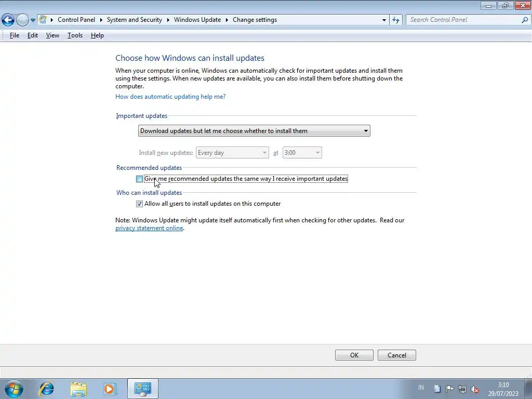Click the Every day schedule dropdown

click(232, 153)
